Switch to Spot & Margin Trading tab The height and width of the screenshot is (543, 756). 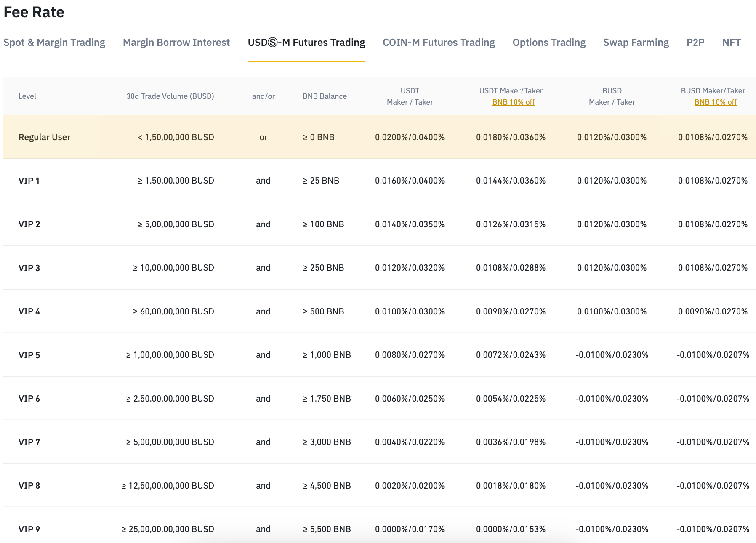click(54, 43)
